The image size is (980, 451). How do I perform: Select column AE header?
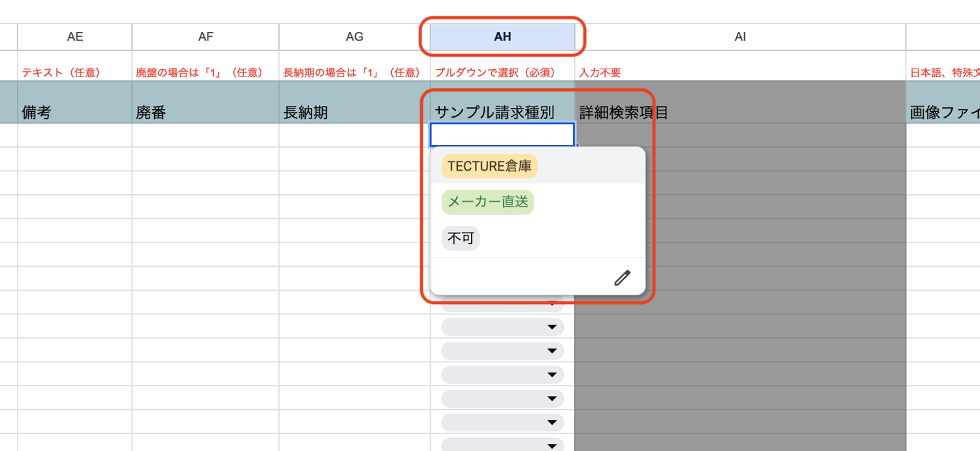click(x=75, y=37)
